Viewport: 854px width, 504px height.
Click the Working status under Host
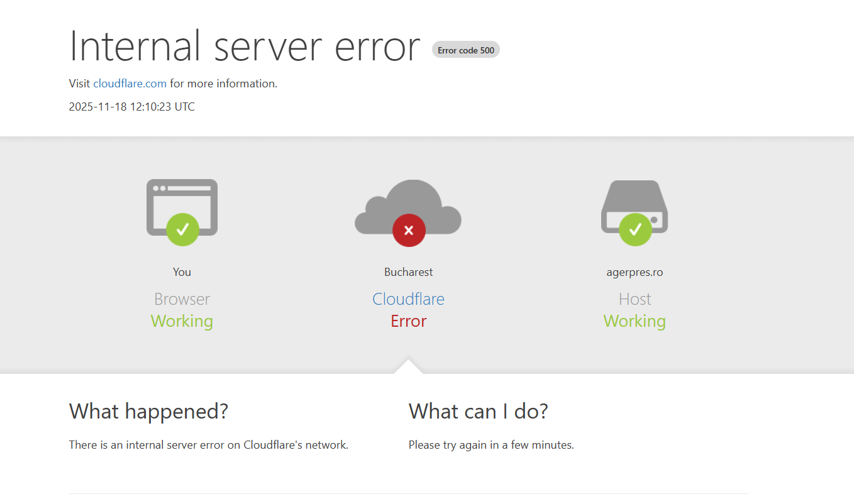tap(635, 320)
